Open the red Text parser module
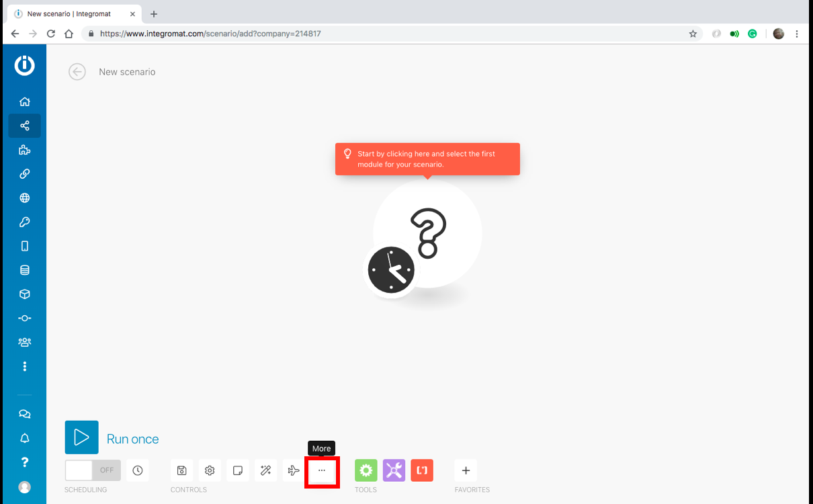This screenshot has width=813, height=504. [422, 470]
